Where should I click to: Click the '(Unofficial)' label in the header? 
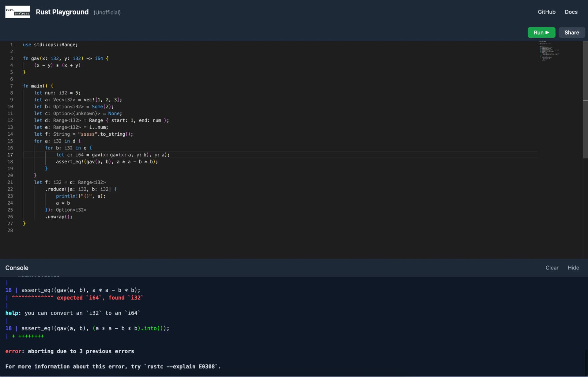[107, 13]
